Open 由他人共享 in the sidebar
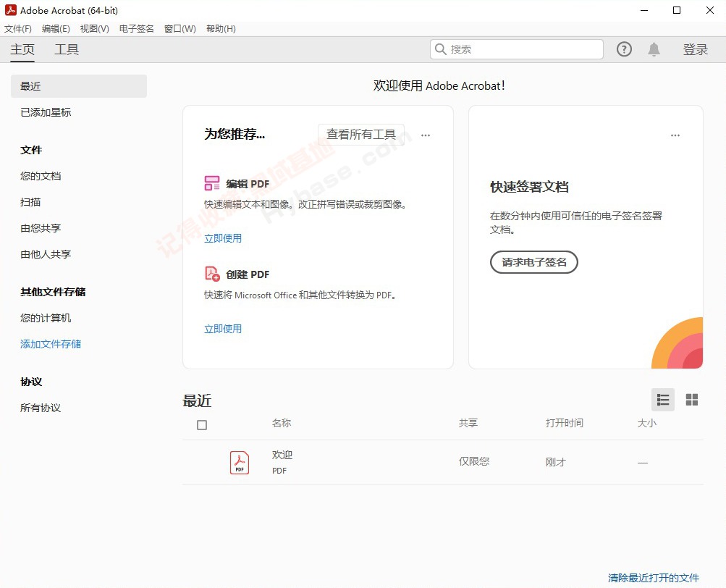The width and height of the screenshot is (726, 588). coord(46,254)
